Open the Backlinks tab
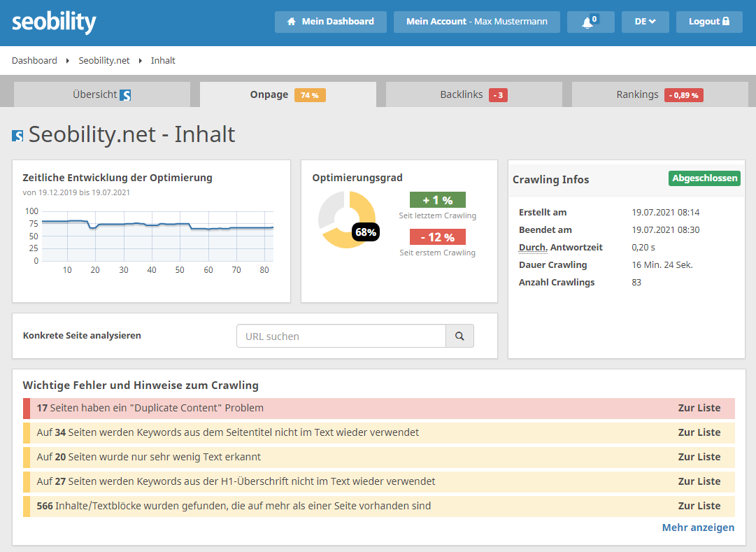This screenshot has height=552, width=756. click(x=474, y=94)
